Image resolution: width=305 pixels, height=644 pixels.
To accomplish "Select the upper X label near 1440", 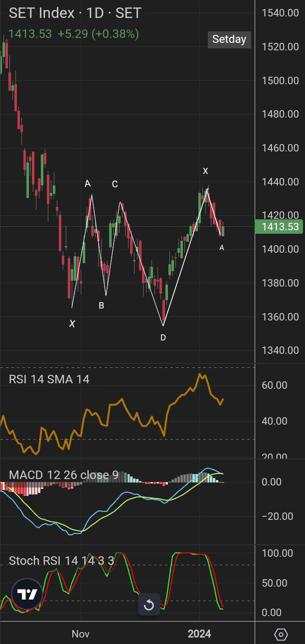I will click(205, 171).
